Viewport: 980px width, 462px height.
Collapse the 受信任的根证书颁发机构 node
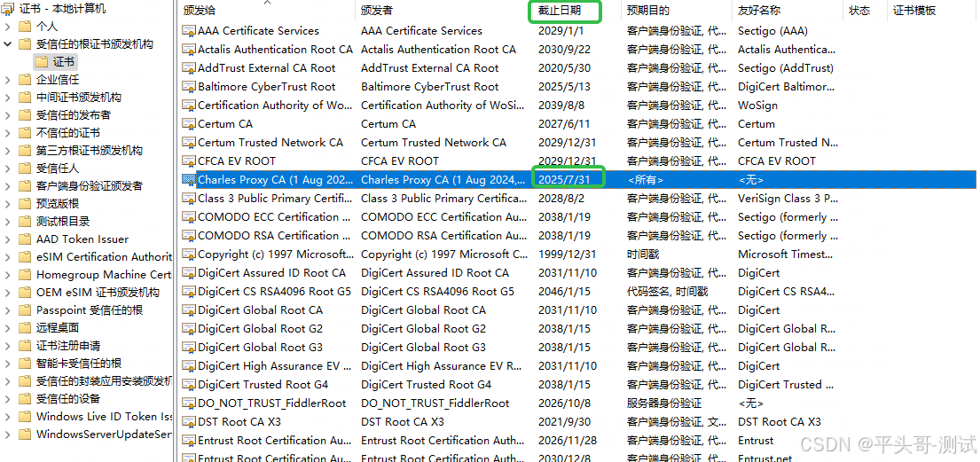(x=7, y=44)
